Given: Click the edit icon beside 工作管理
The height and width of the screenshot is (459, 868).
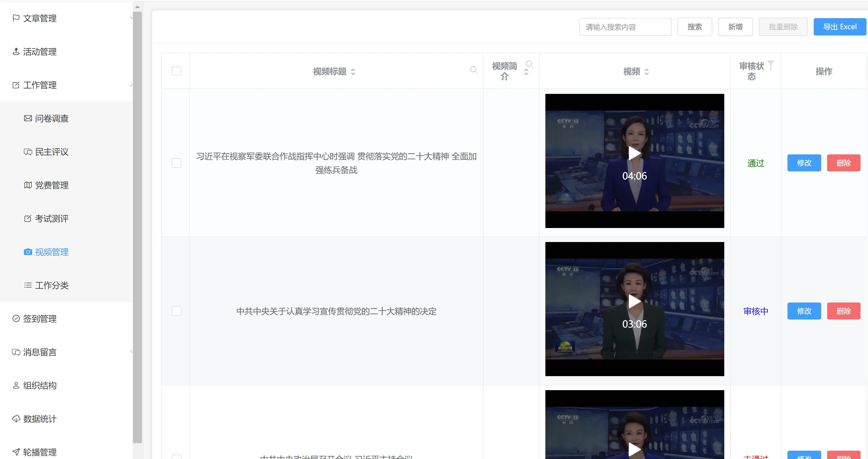Looking at the screenshot, I should coord(16,85).
